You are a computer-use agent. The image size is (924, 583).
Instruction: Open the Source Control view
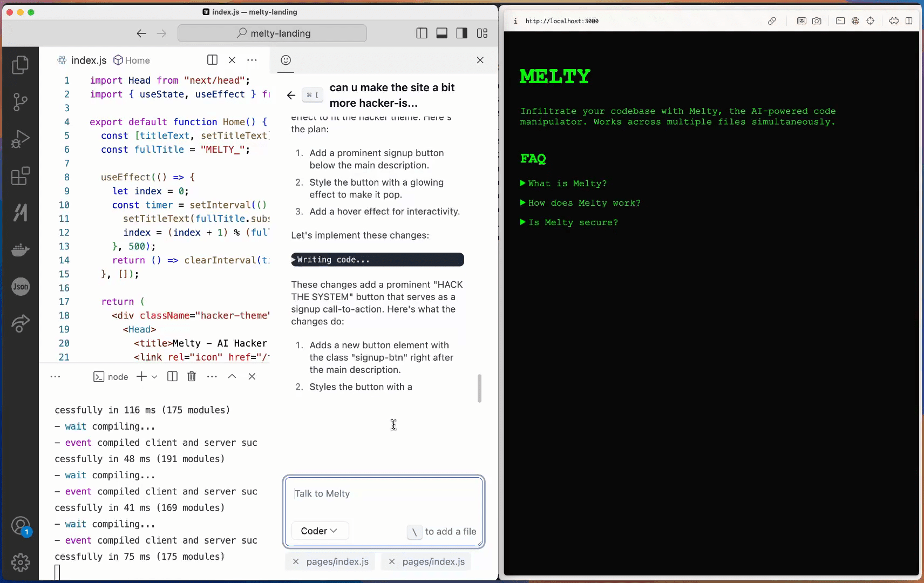[20, 101]
